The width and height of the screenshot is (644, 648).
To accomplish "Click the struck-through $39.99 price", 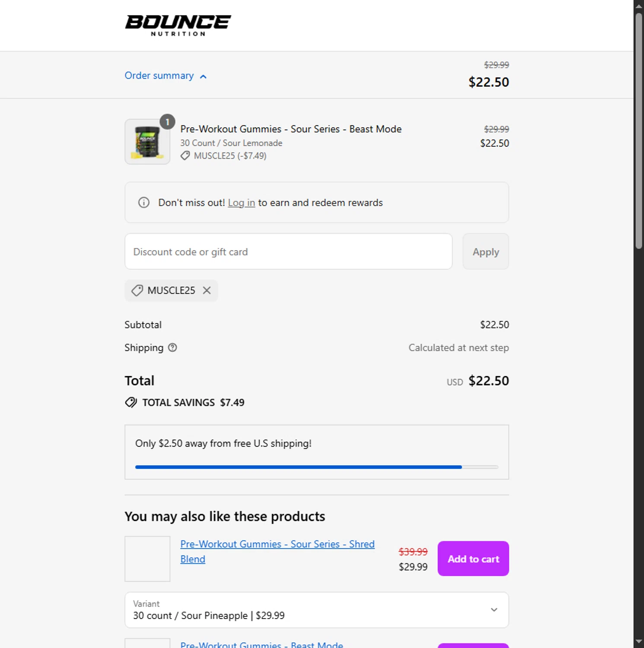I will pyautogui.click(x=413, y=552).
